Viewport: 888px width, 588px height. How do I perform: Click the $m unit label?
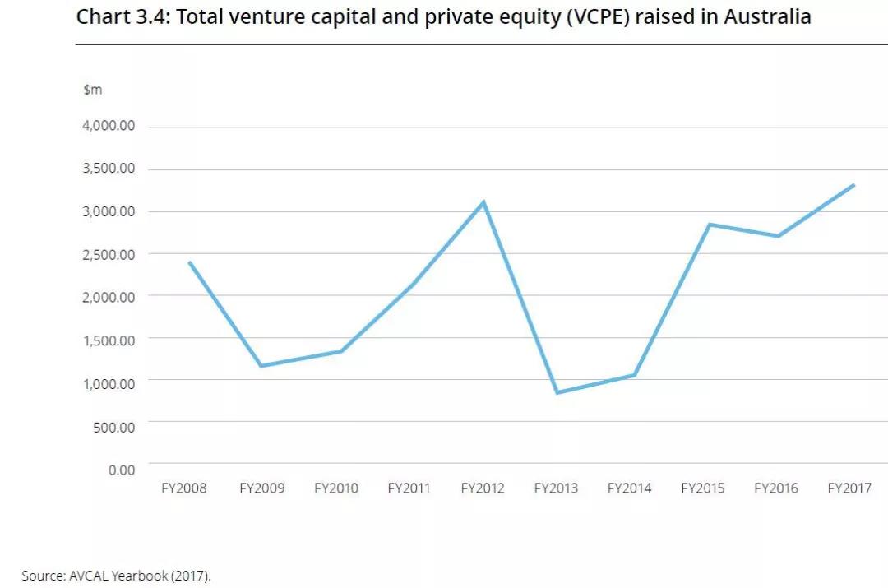92,90
